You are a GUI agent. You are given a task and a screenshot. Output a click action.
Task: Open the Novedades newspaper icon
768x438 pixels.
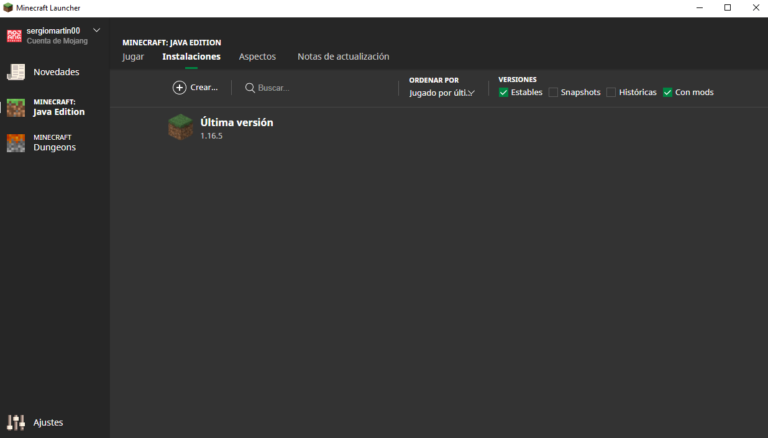tap(16, 72)
